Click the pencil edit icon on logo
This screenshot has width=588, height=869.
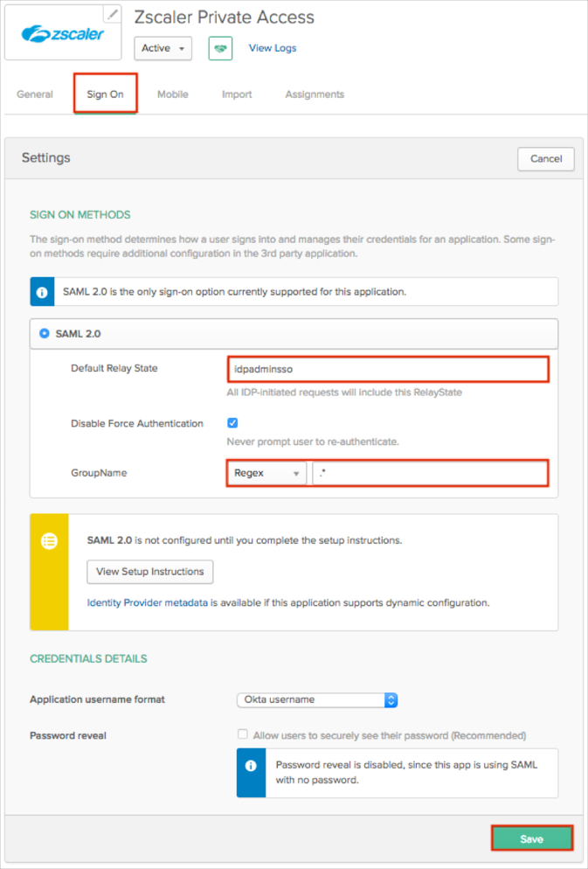112,14
